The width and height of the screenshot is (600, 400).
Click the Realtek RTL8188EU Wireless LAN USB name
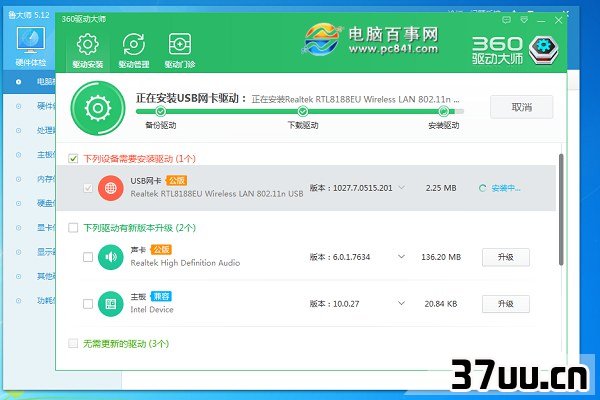pos(217,194)
